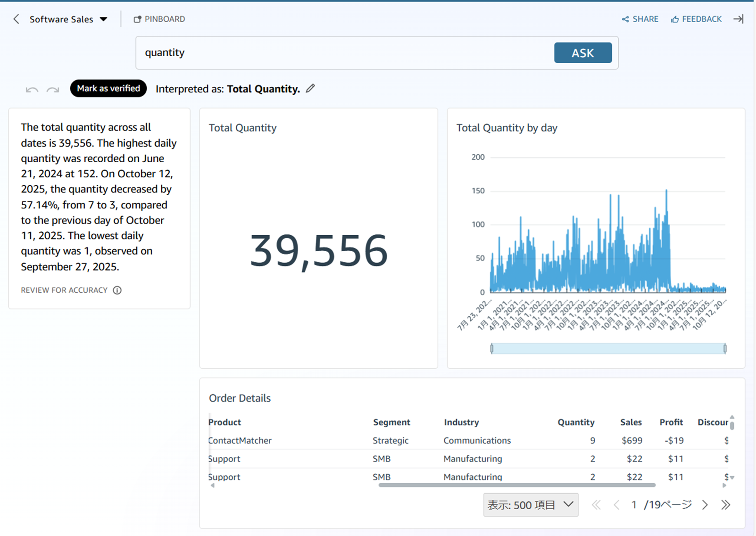The image size is (756, 536).
Task: Go back using the left chevron arrow
Action: pyautogui.click(x=17, y=19)
